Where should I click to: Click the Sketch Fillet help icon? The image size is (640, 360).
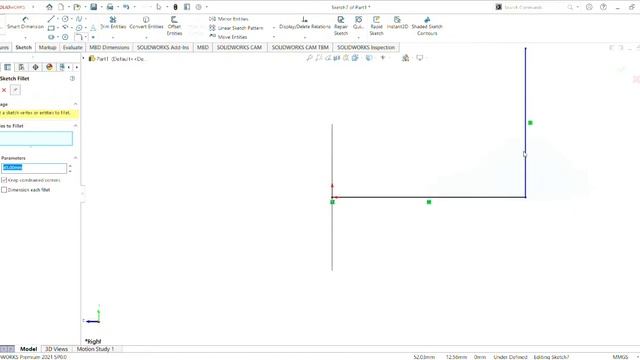(x=72, y=78)
